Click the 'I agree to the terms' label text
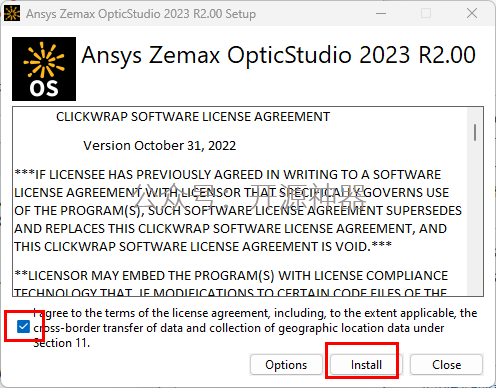Screen dimensions: 496x388 (255, 328)
